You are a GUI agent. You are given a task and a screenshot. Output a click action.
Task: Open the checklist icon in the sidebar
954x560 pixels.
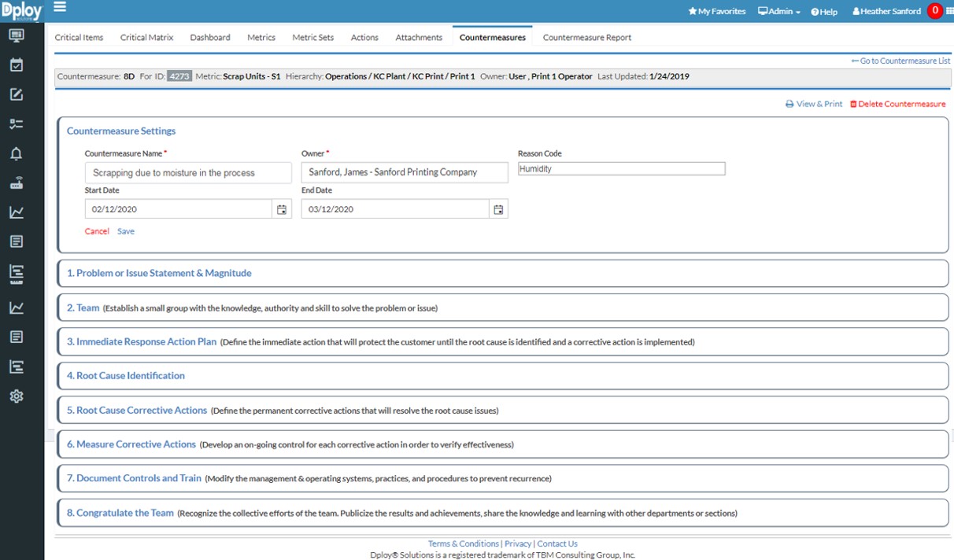[x=17, y=123]
